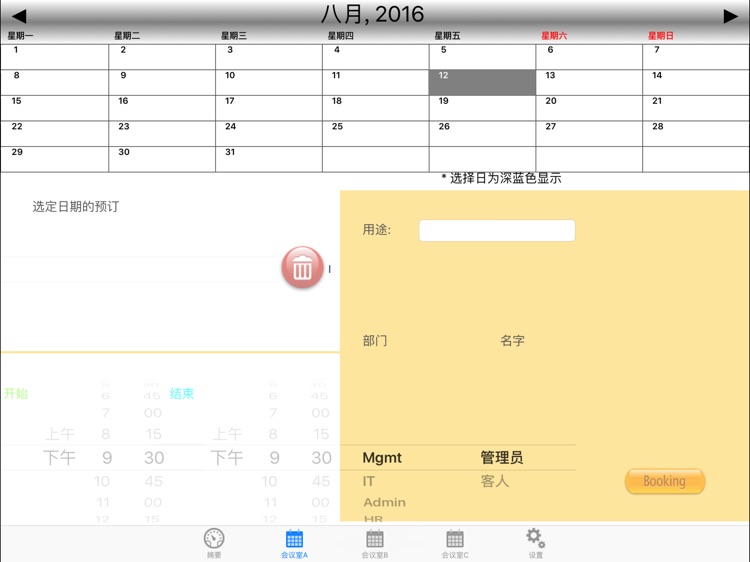Select August 28 in the calendar
750x562 pixels.
(696, 133)
